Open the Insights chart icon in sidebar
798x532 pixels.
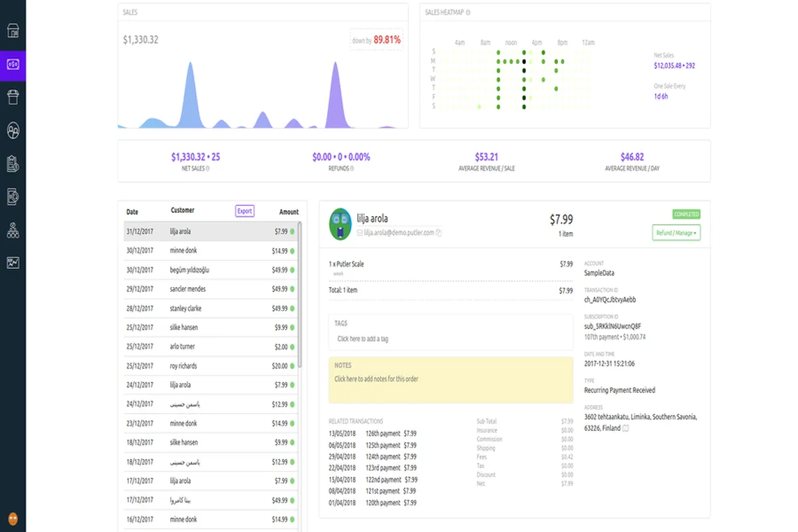point(13,263)
